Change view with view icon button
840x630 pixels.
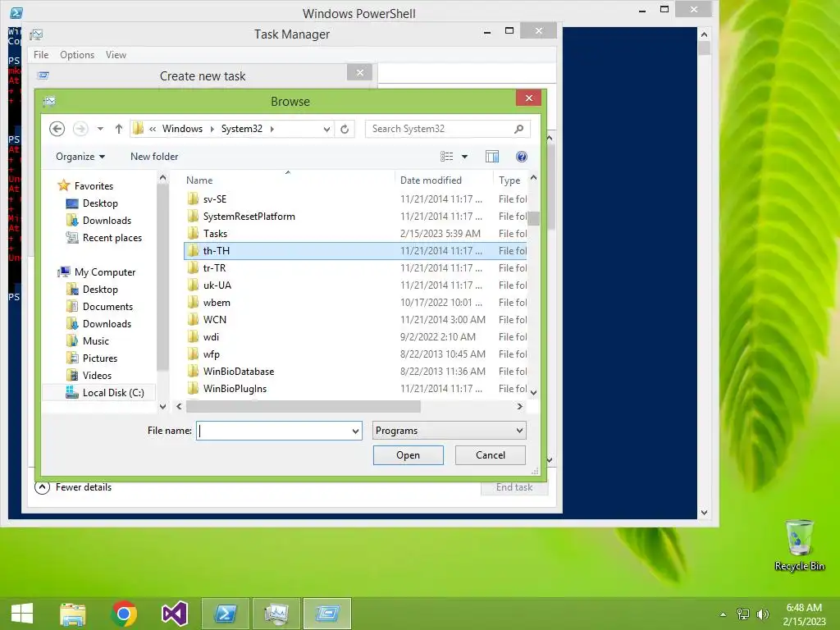(x=447, y=157)
